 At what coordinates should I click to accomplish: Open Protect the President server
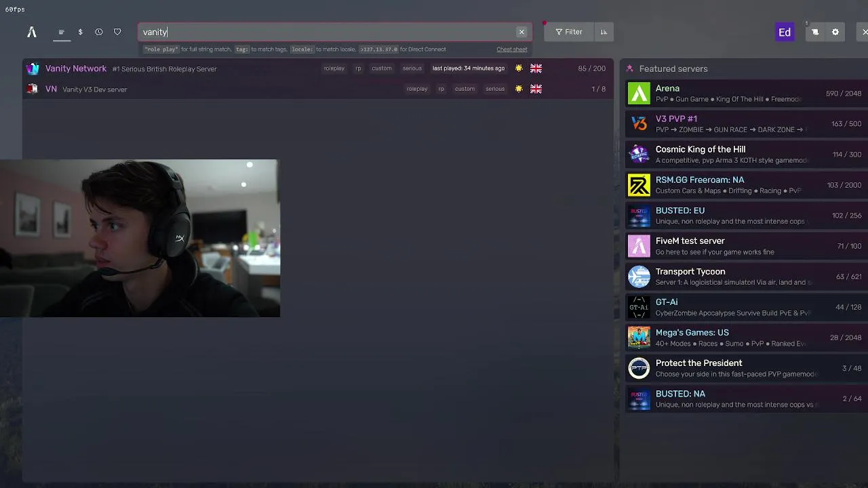coord(747,368)
